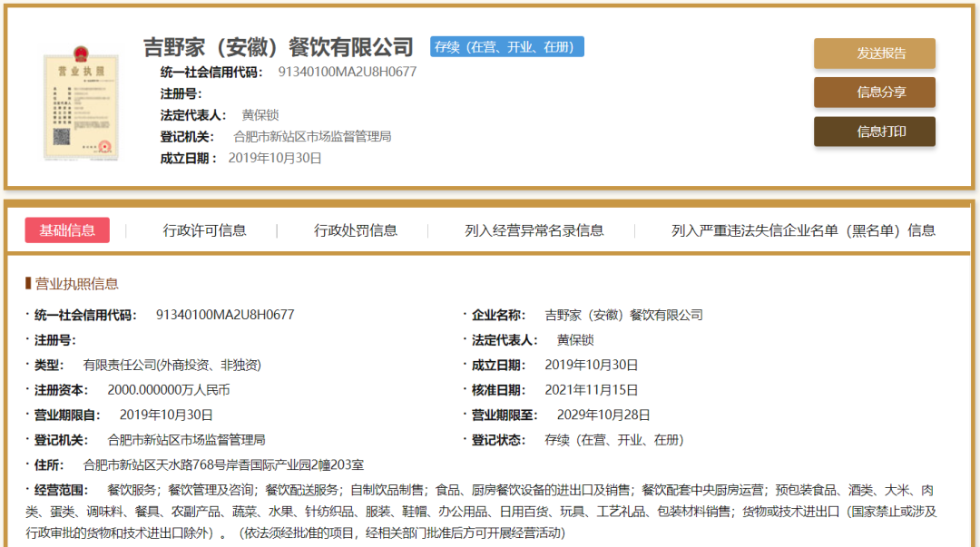Screen dimensions: 980x547
Task: Switch to the 行政许可信息 tab
Action: (204, 230)
